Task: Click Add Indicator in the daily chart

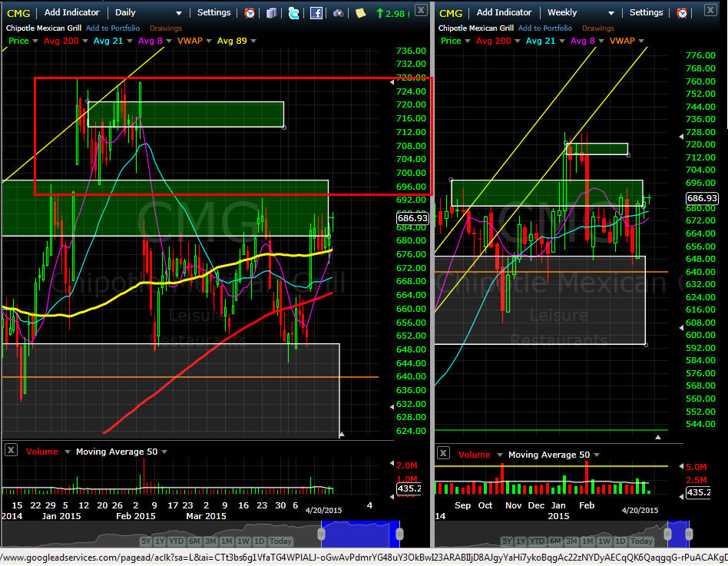Action: [71, 12]
